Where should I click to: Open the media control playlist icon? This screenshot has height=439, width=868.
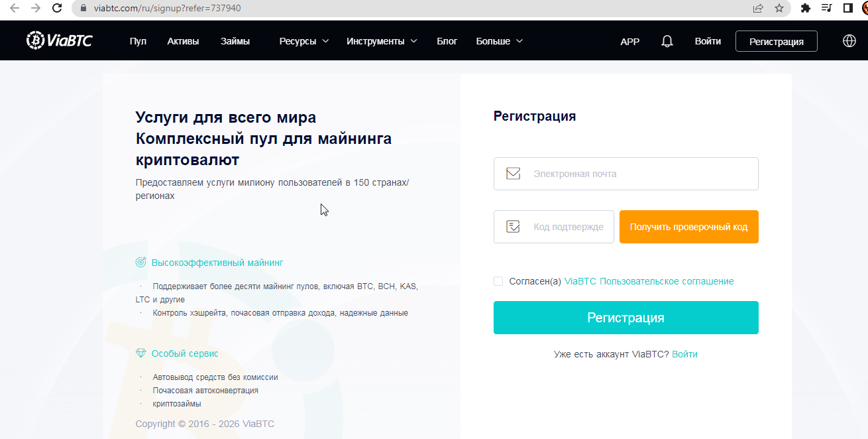click(826, 9)
